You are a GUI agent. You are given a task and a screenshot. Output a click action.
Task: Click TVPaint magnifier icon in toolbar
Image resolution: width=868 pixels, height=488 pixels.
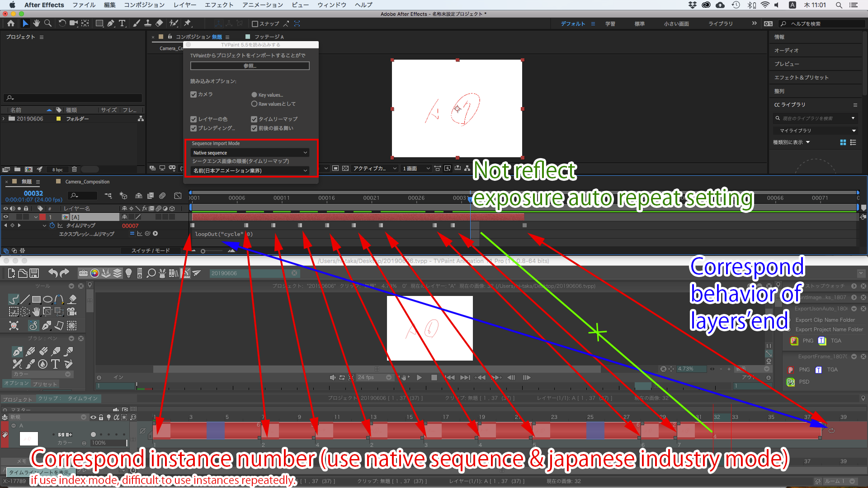(151, 273)
